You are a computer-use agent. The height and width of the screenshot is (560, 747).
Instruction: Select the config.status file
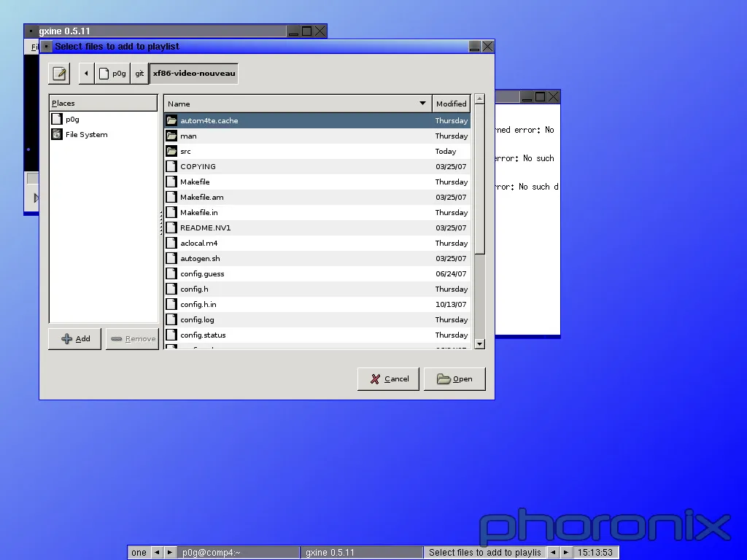(317, 335)
